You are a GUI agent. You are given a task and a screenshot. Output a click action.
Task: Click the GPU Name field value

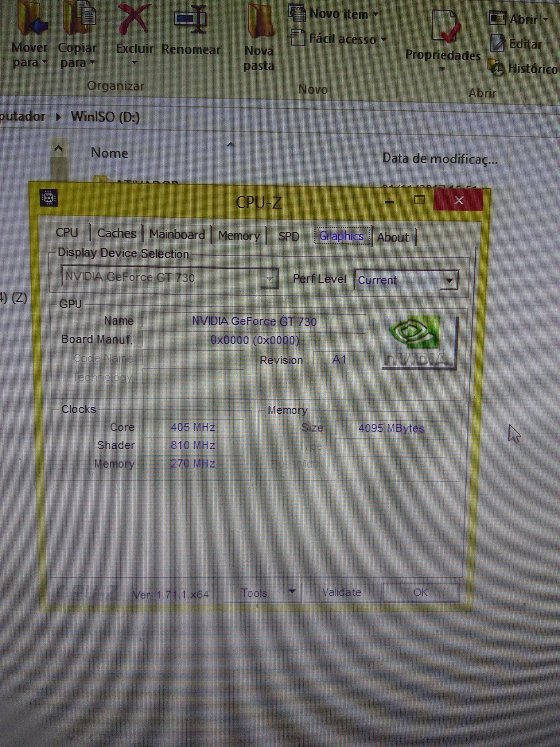pyautogui.click(x=254, y=322)
